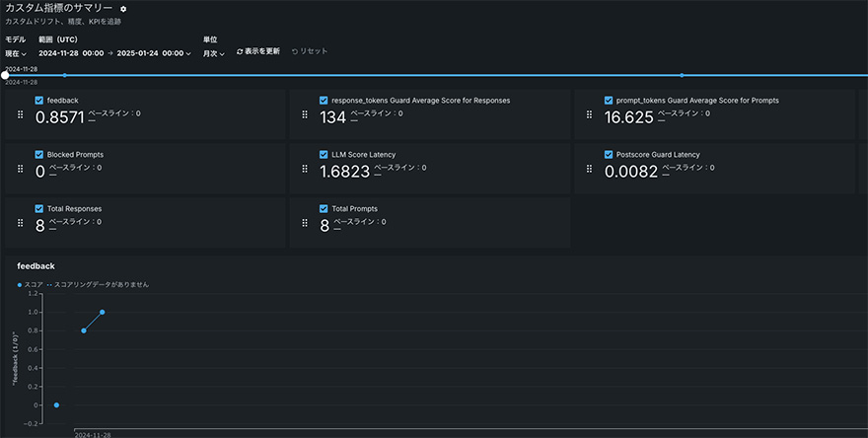Click drag handle of response_tokens tile
This screenshot has height=438, width=868.
pyautogui.click(x=305, y=114)
